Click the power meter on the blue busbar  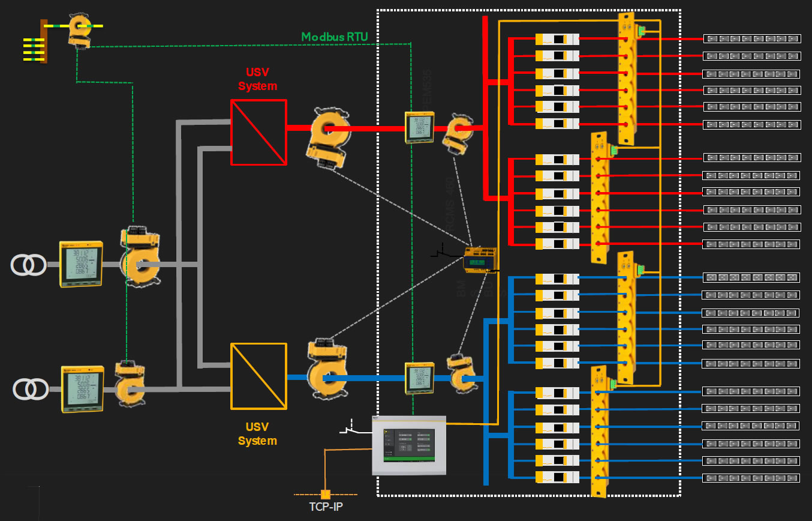coord(419,378)
